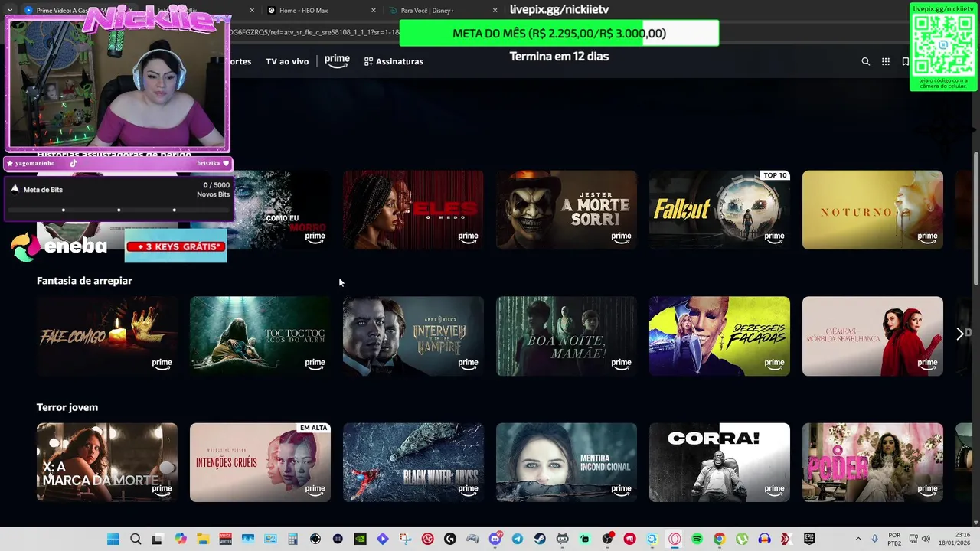
Task: Open Telegram from the taskbar
Action: click(x=517, y=539)
